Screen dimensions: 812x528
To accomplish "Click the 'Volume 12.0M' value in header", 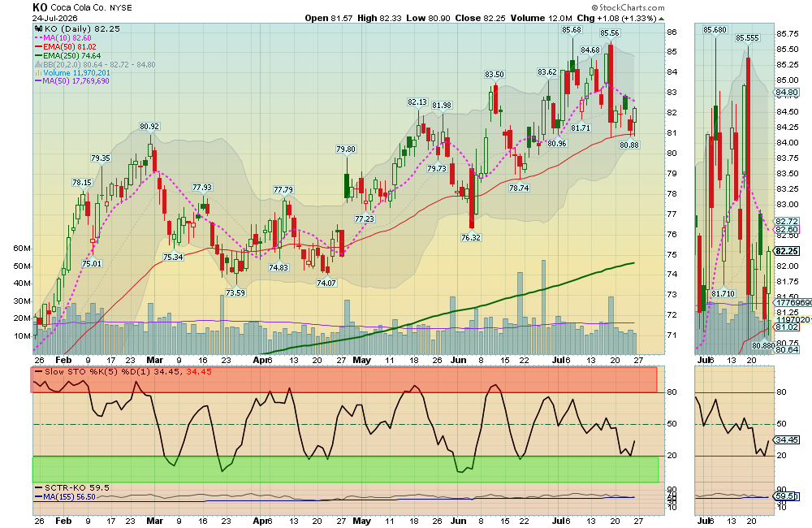I will [541, 18].
